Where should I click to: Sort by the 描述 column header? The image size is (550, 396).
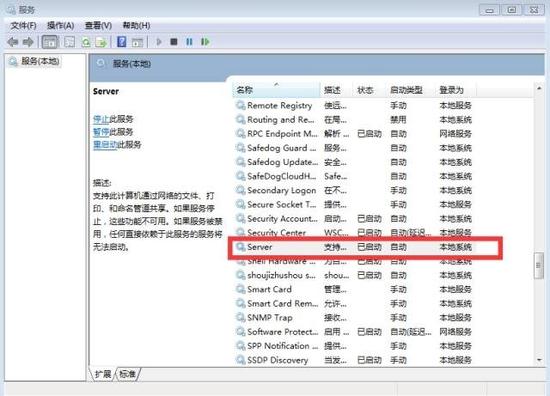[x=336, y=90]
